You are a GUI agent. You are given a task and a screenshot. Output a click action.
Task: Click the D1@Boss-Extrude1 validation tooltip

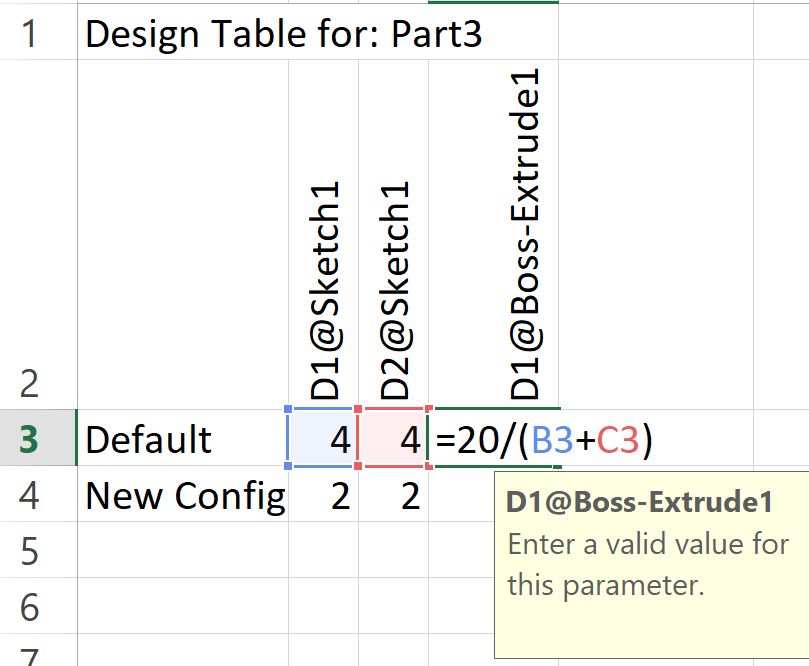[x=651, y=564]
